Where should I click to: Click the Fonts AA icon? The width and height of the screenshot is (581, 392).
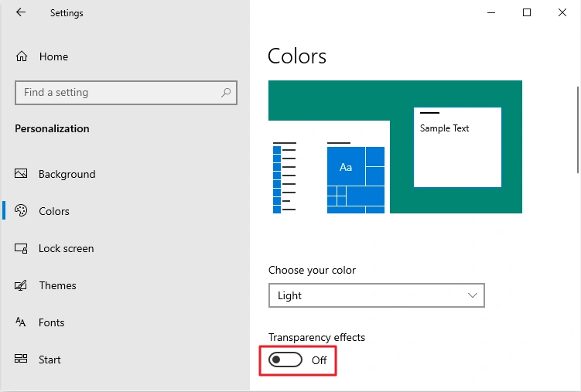[21, 322]
